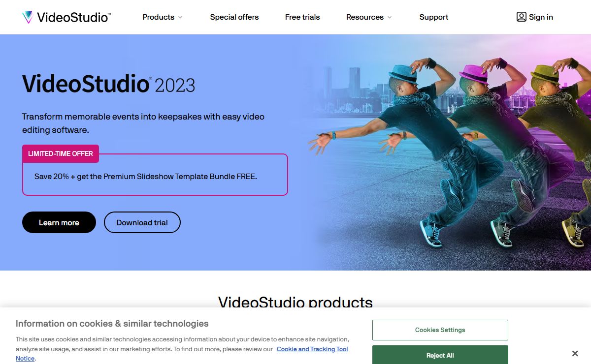The width and height of the screenshot is (591, 364).
Task: Click the VideoStudio logo in the header
Action: click(66, 17)
